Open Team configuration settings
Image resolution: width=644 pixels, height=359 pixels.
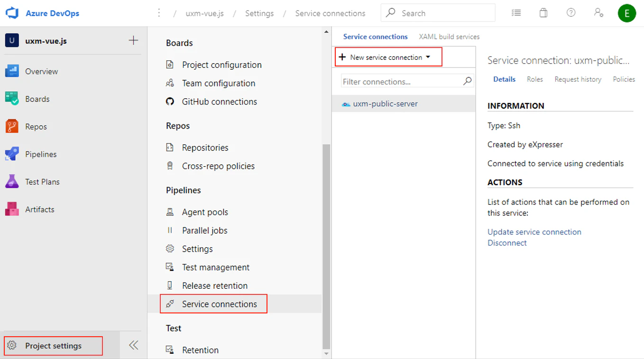(219, 83)
